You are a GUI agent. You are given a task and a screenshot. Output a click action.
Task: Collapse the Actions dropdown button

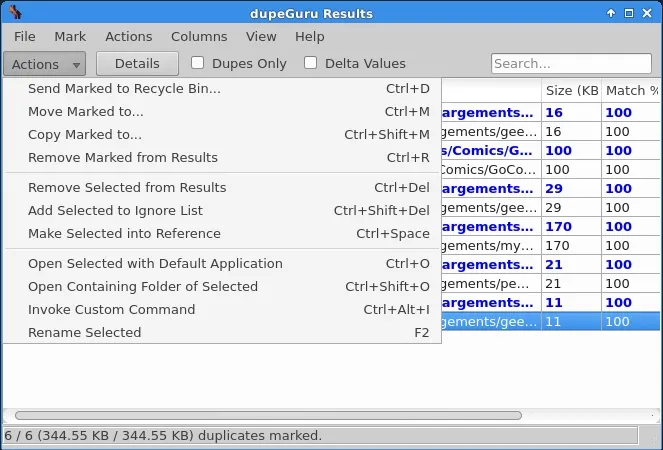pos(45,64)
